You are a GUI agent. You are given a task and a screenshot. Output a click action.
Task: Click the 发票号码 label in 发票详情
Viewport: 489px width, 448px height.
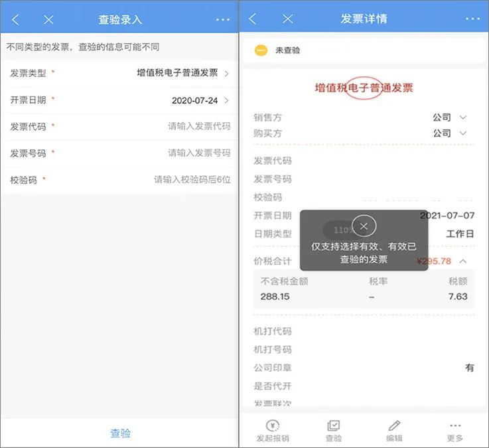click(273, 179)
